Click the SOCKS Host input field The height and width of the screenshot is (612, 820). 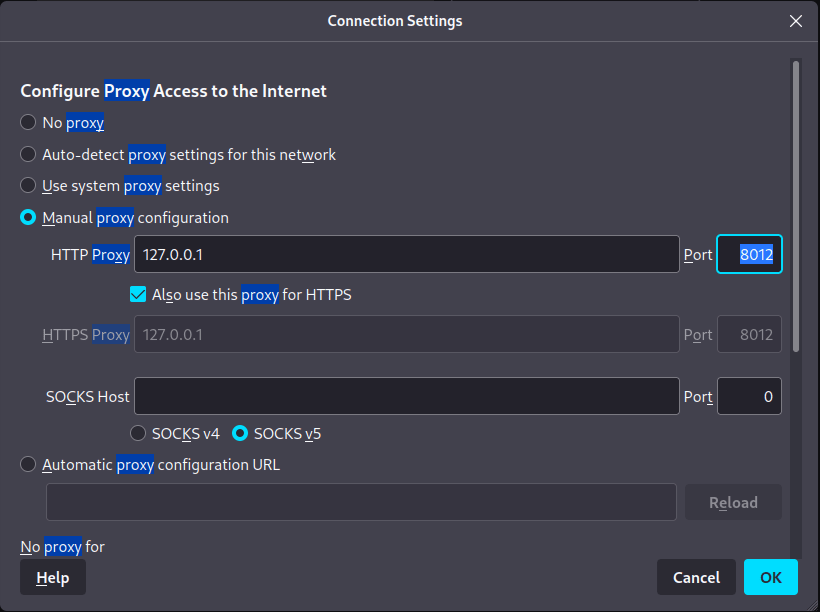(x=406, y=396)
